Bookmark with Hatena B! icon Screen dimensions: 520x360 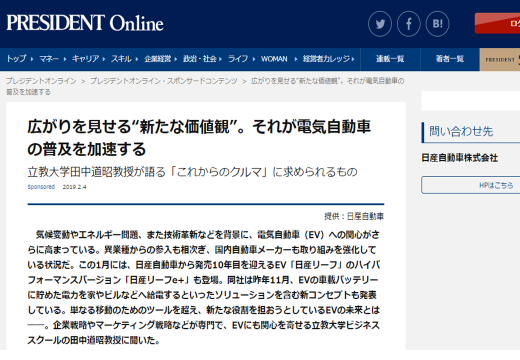tap(437, 24)
